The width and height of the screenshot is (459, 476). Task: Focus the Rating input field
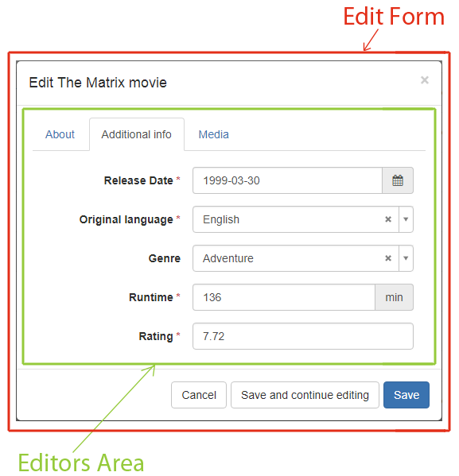pyautogui.click(x=303, y=336)
